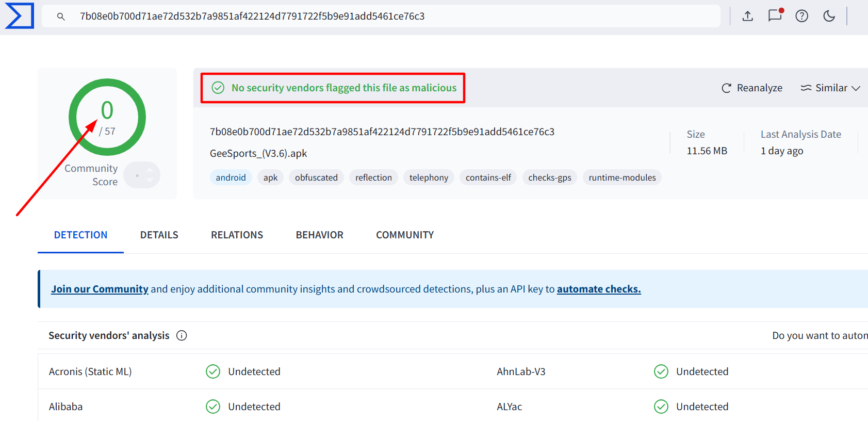Click the GeeSports_(V3.6).apk filename
Viewport: 868px width, 421px height.
pyautogui.click(x=258, y=153)
